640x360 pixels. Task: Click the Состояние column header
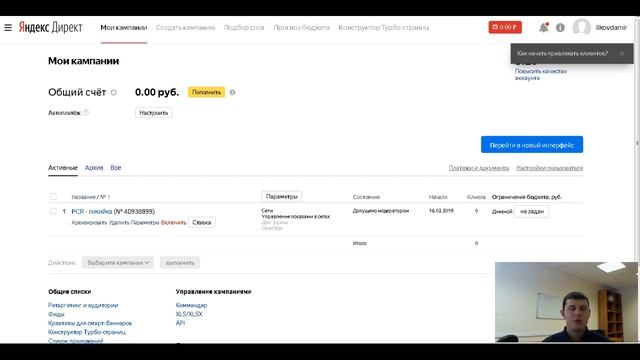point(366,197)
